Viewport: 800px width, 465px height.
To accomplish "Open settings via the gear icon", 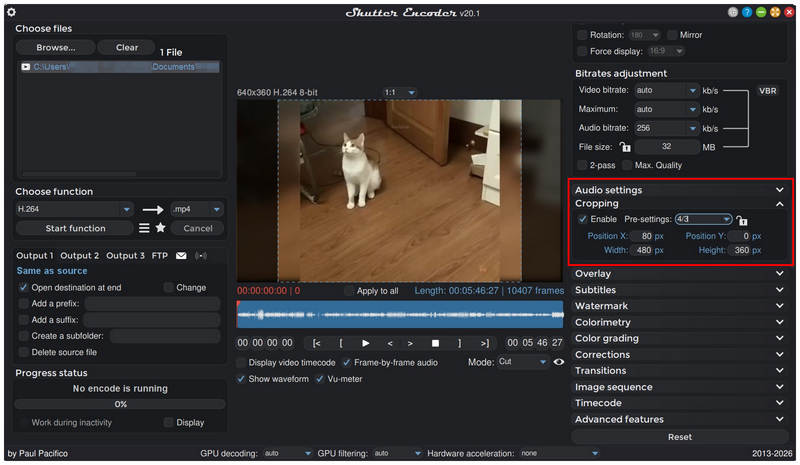I will [x=11, y=12].
